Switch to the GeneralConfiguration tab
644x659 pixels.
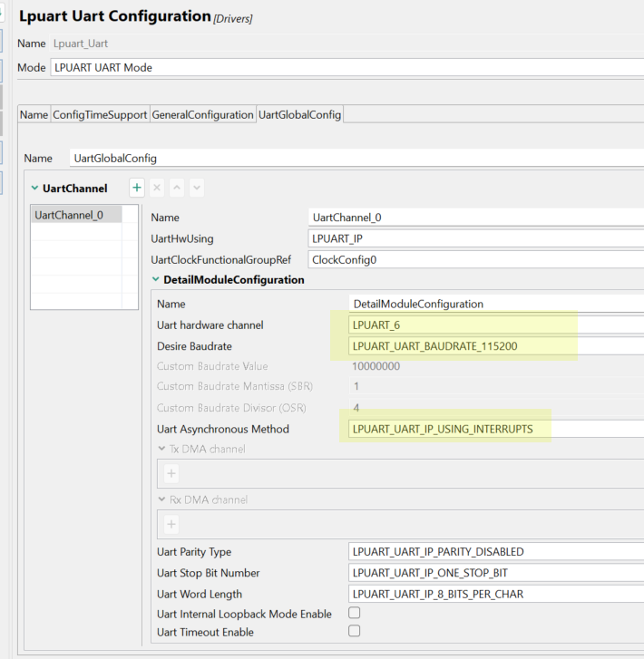click(202, 115)
